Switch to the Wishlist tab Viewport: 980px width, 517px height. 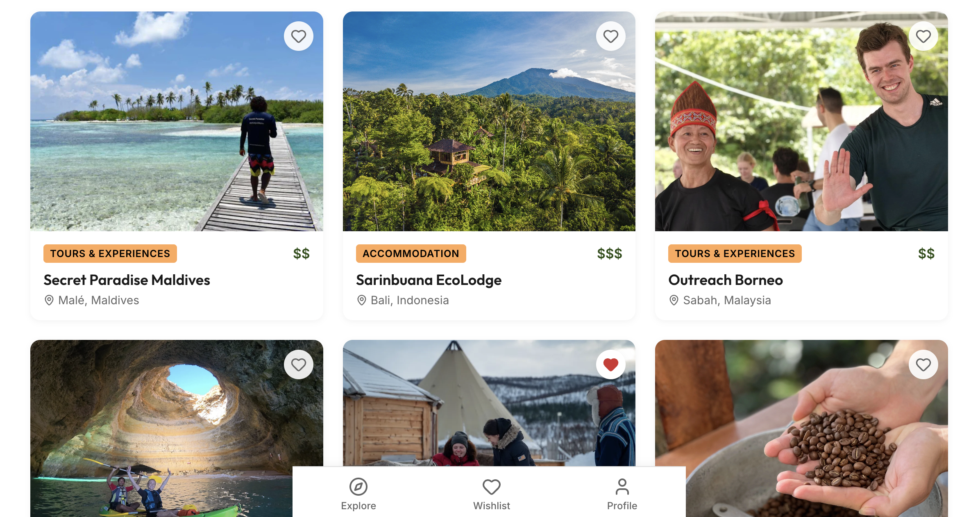coord(491,494)
